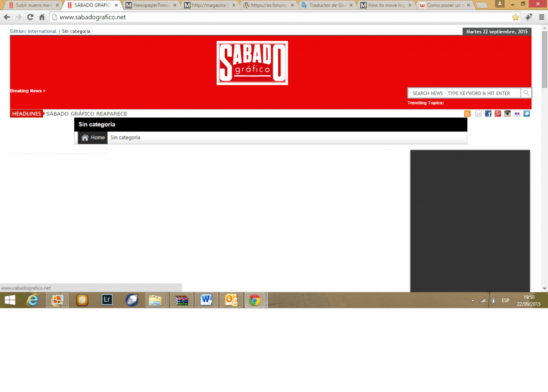548x392 pixels.
Task: Click the search magnifier button on the site
Action: tap(526, 93)
